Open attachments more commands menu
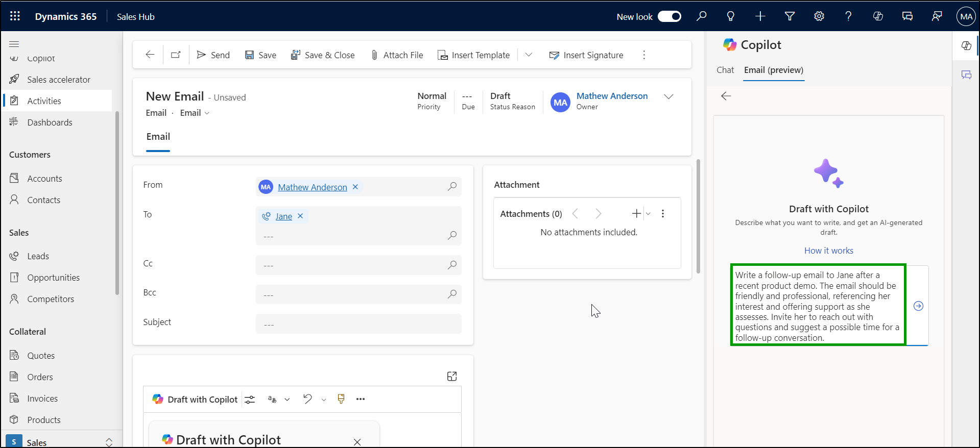Image resolution: width=980 pixels, height=448 pixels. pos(663,214)
